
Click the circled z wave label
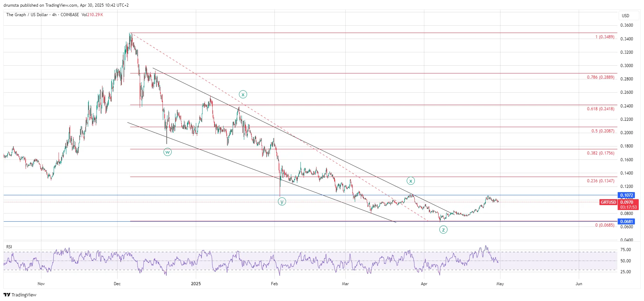click(444, 230)
